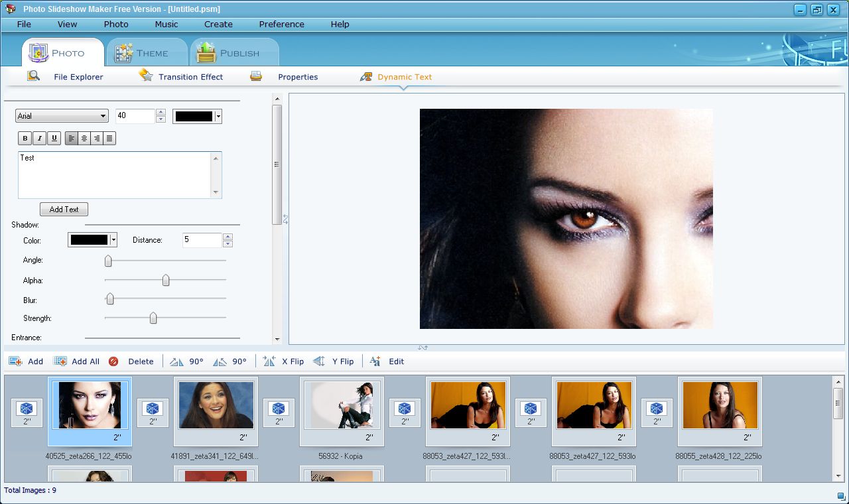Click inside the Test text box

(115, 175)
